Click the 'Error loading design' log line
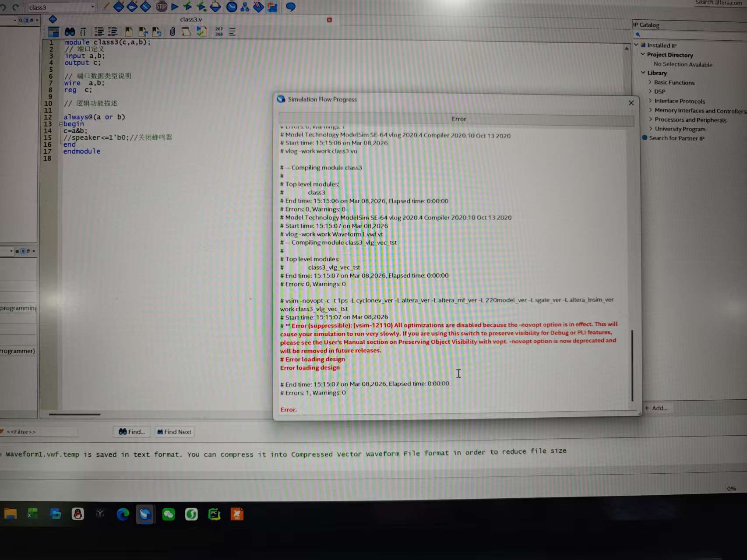 tap(310, 368)
